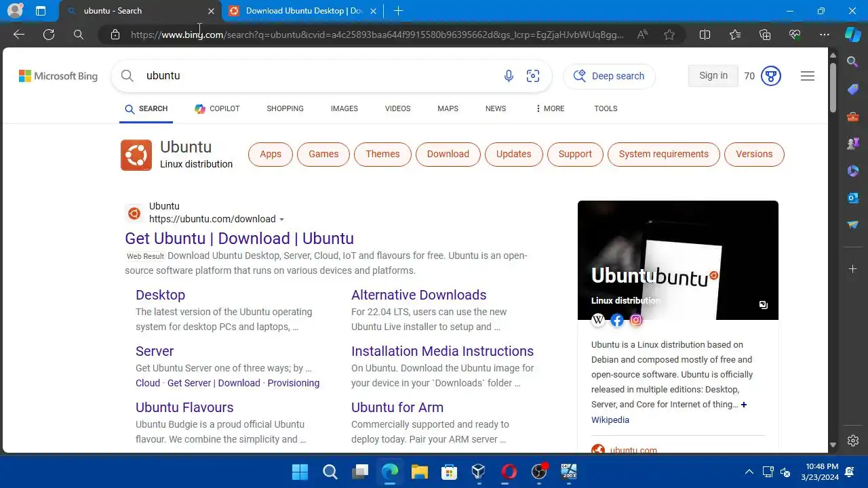Viewport: 868px width, 488px height.
Task: Open Ubuntu Instagram icon in panel
Action: [x=636, y=320]
